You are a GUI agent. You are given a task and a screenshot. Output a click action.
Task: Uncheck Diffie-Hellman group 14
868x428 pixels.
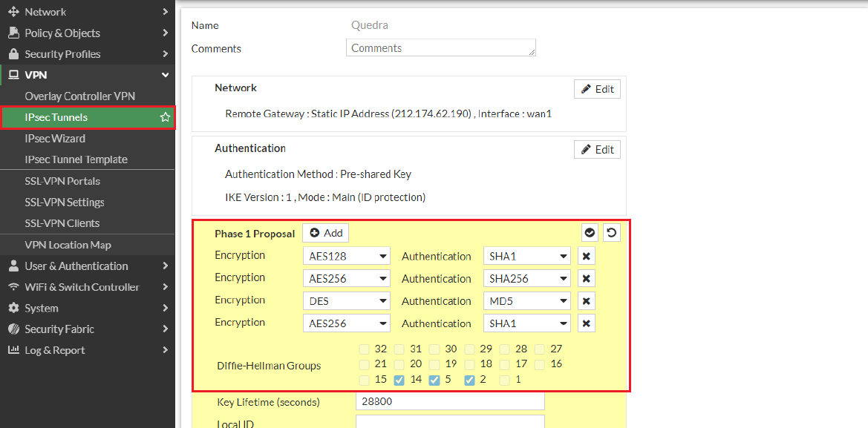pos(399,381)
